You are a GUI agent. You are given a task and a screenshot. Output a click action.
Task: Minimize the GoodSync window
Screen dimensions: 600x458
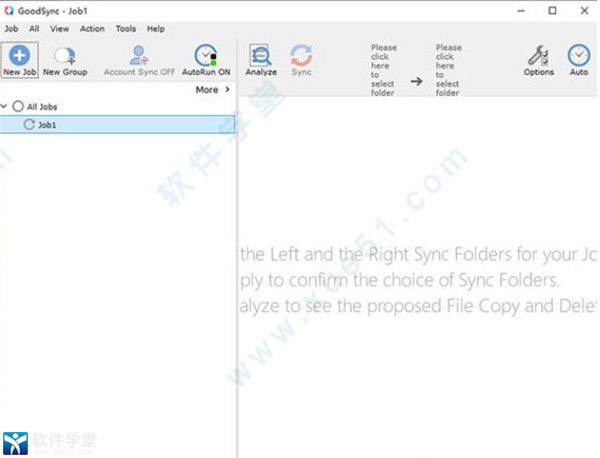point(521,11)
